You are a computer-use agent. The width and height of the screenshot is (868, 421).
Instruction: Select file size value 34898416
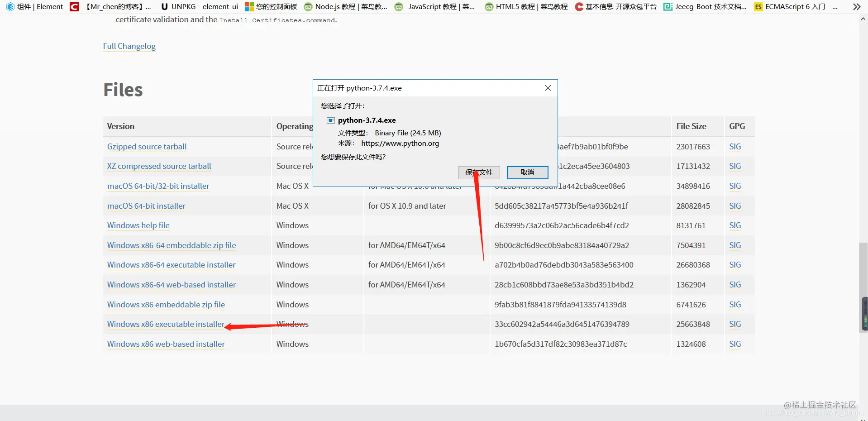pyautogui.click(x=693, y=186)
